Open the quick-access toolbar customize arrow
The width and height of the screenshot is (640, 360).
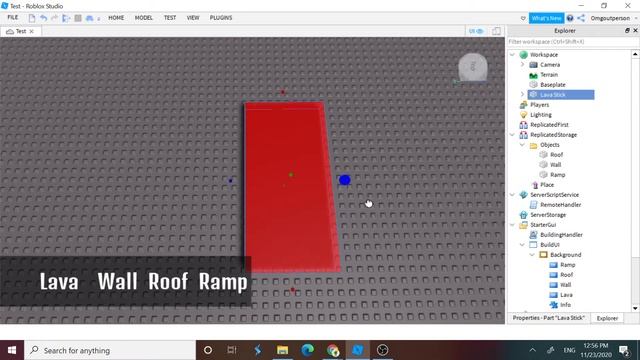click(x=99, y=19)
